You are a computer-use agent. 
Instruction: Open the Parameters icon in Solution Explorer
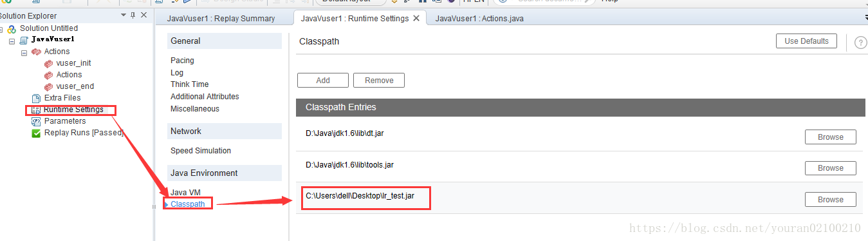[36, 121]
